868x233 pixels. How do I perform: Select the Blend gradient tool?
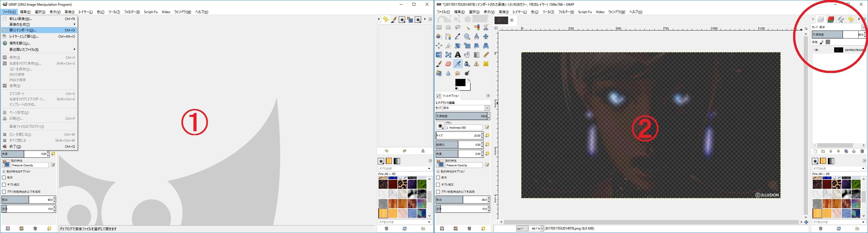tap(477, 55)
